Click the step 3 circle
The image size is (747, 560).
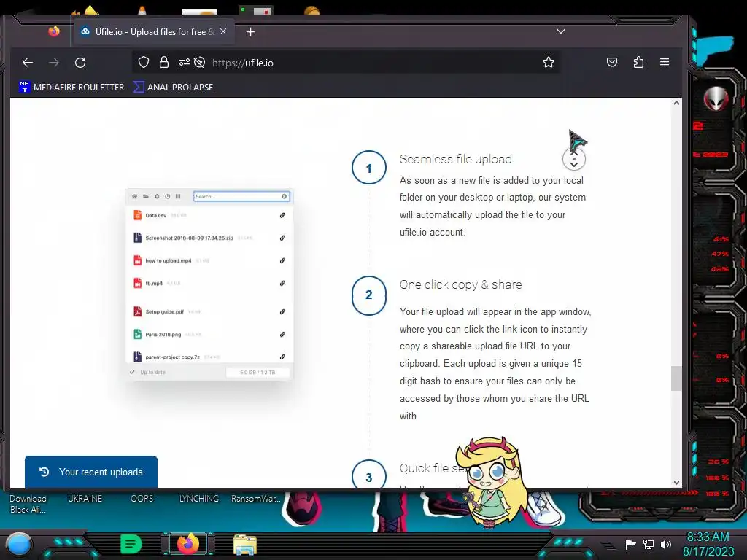point(368,475)
